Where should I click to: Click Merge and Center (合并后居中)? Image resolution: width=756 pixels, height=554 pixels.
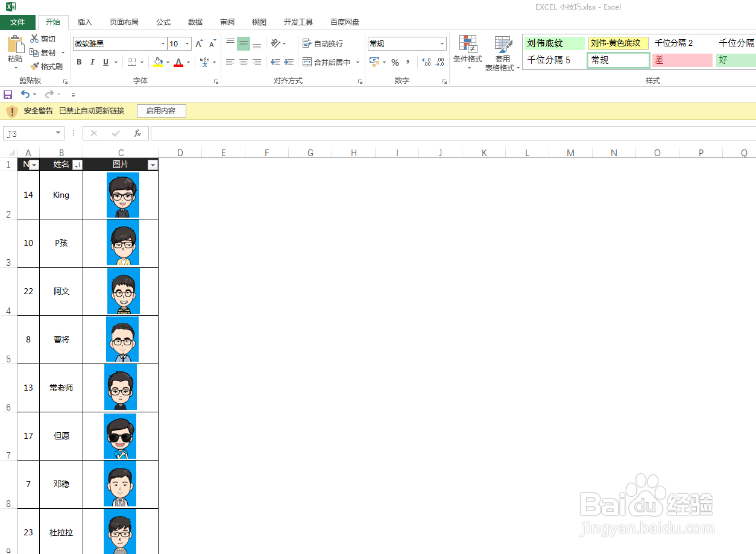click(327, 62)
